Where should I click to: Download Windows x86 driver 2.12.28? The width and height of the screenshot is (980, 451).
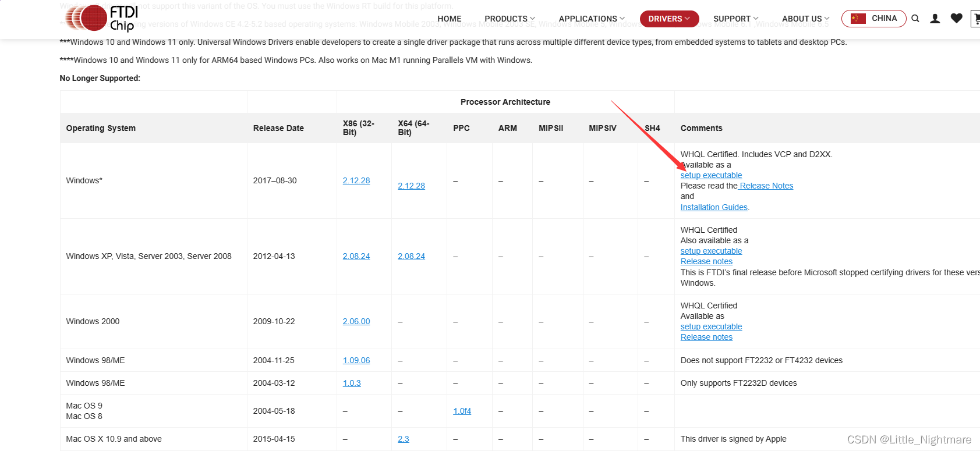356,180
